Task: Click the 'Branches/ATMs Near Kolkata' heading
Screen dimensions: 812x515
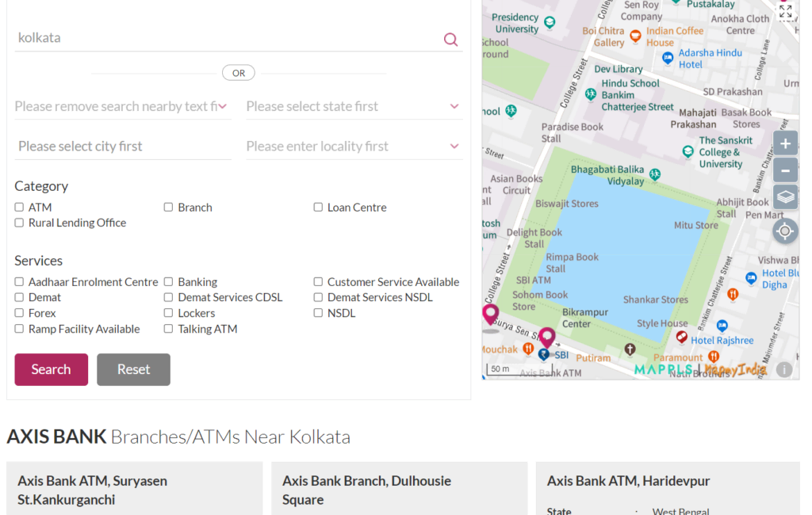Action: tap(231, 437)
